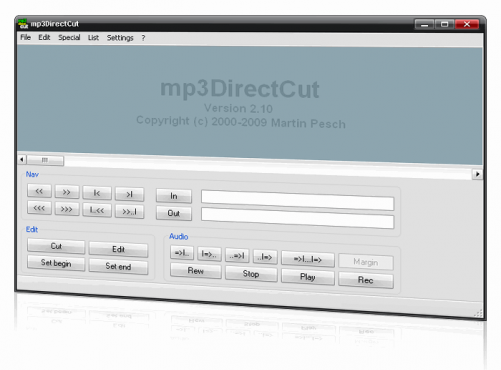Image resolution: width=501 pixels, height=370 pixels.
Task: Click the Out button
Action: (x=174, y=213)
